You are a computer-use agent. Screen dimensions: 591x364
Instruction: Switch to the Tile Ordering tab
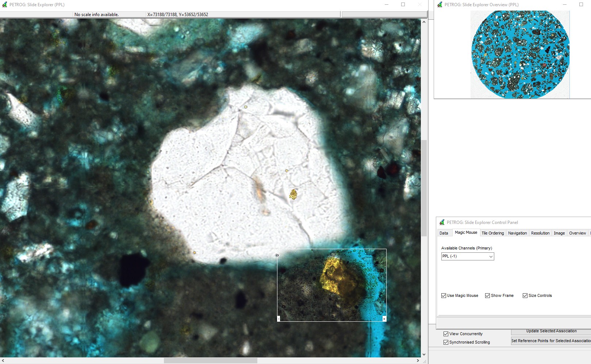pyautogui.click(x=492, y=233)
